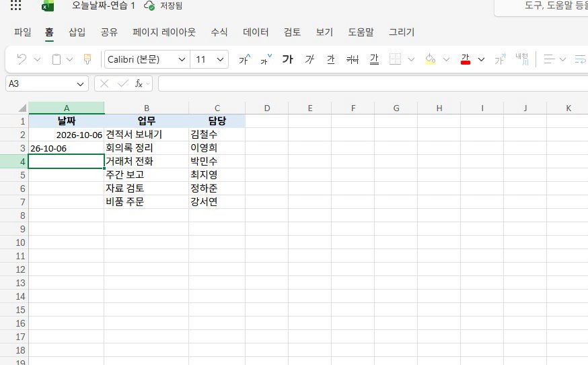Open the font size 11 dropdown
Screen dimensions: 588x365
coord(221,59)
